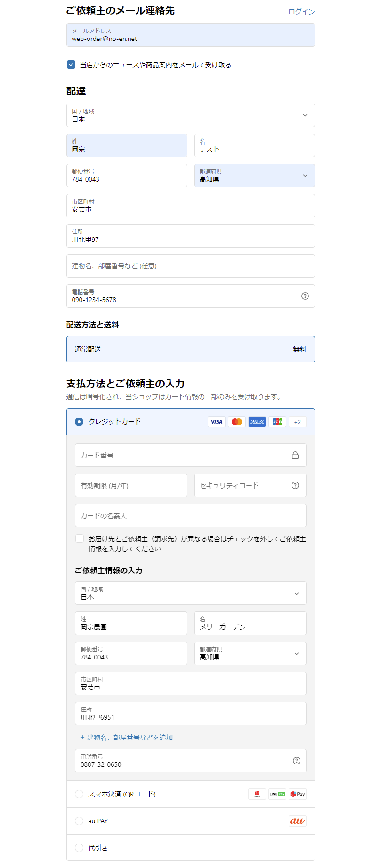Click the カード番号 input field
This screenshot has height=868, width=381.
191,455
